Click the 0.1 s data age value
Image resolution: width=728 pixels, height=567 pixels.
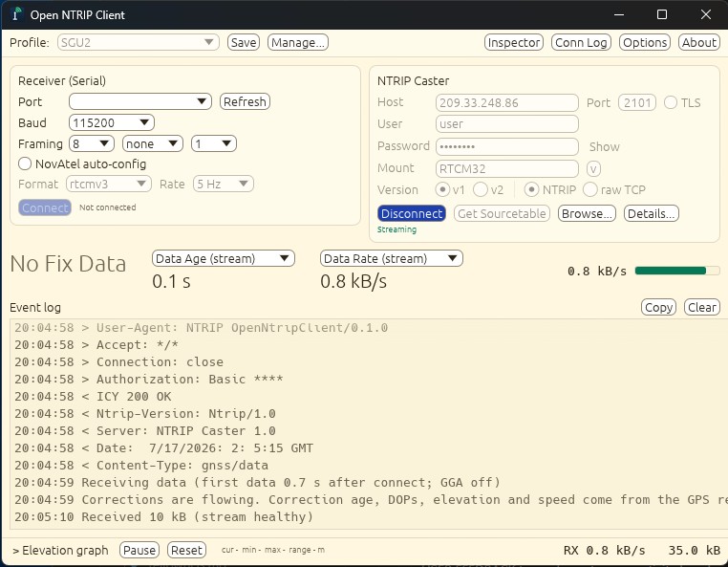click(x=171, y=282)
